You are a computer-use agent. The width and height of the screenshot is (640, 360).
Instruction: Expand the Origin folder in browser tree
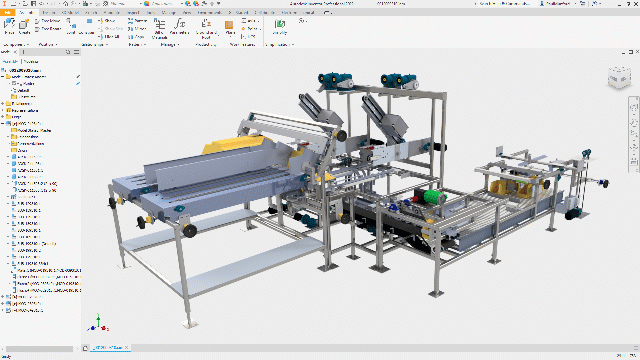coord(3,117)
